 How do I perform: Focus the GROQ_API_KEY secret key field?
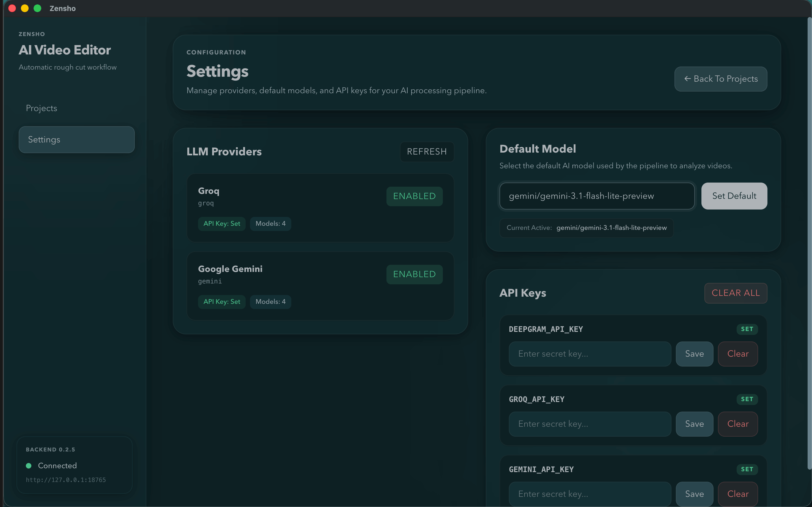pos(590,424)
